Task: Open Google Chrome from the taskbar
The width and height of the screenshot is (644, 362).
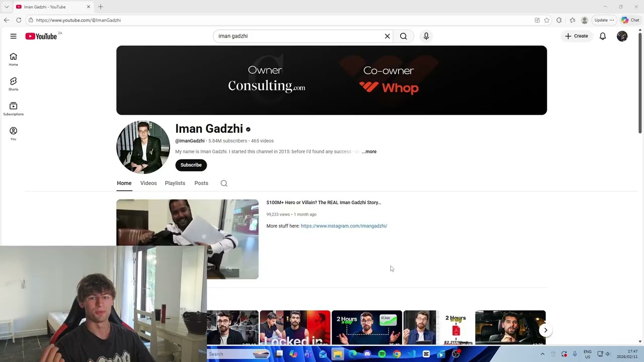Action: [397, 354]
